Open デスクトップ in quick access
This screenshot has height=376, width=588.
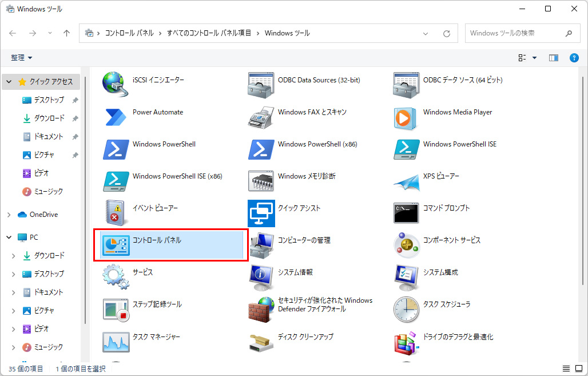pyautogui.click(x=49, y=100)
